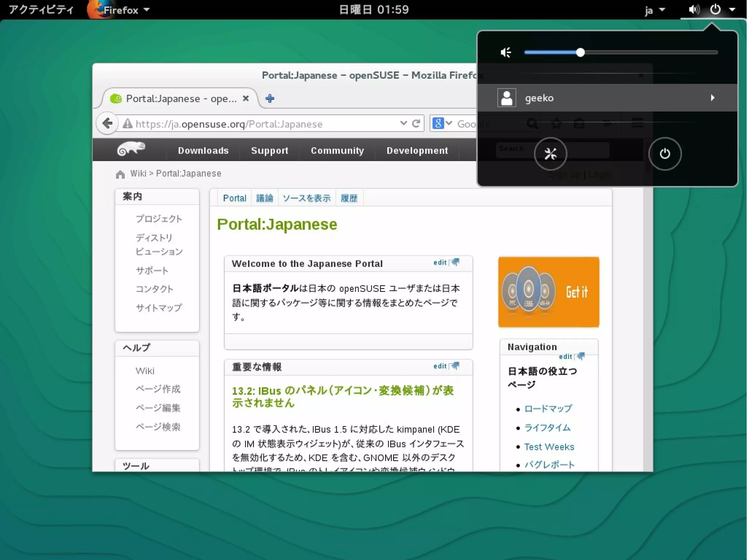The height and width of the screenshot is (560, 747).
Task: Click edit link in Navigation box
Action: pyautogui.click(x=565, y=356)
